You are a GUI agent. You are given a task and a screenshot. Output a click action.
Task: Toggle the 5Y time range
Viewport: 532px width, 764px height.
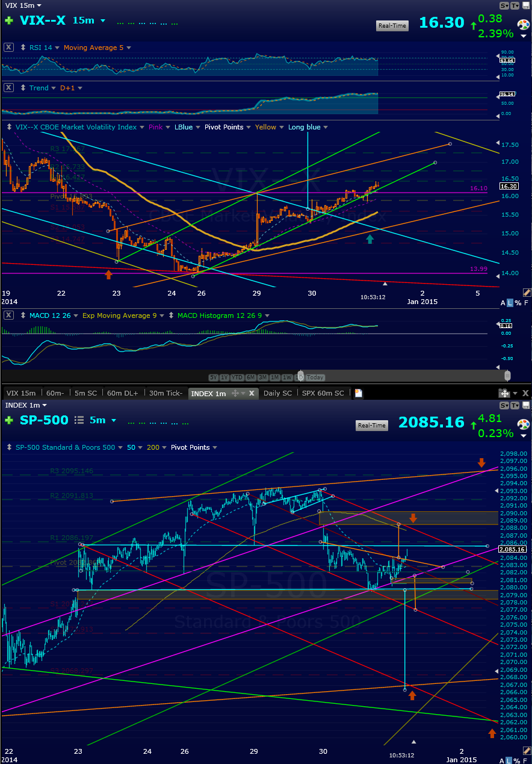(x=214, y=377)
